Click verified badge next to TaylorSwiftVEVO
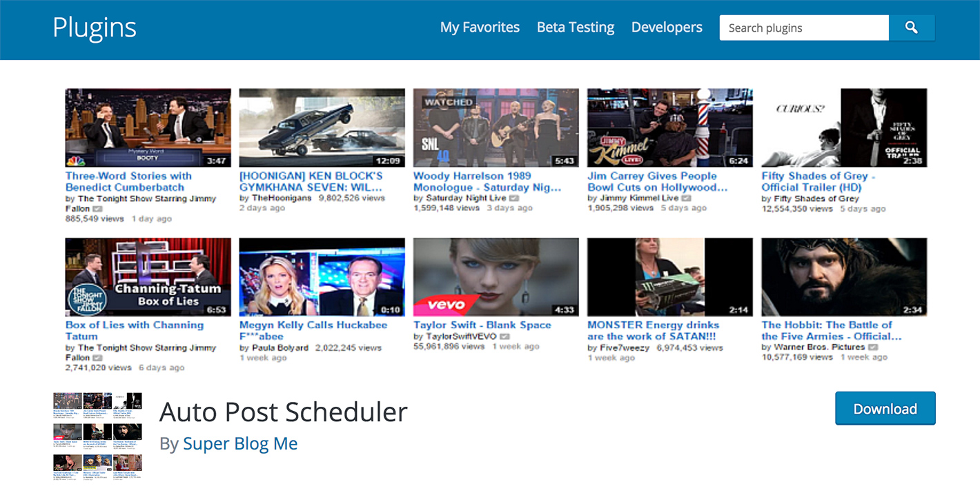The width and height of the screenshot is (980, 504). [504, 336]
